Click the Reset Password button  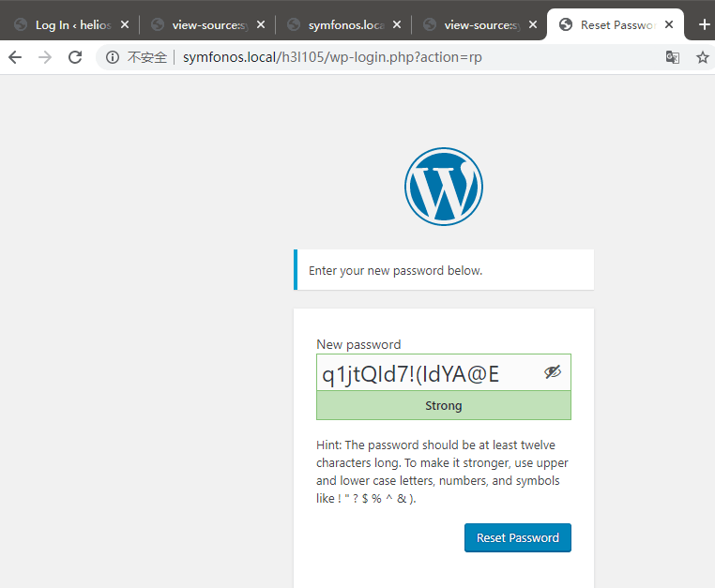tap(518, 538)
